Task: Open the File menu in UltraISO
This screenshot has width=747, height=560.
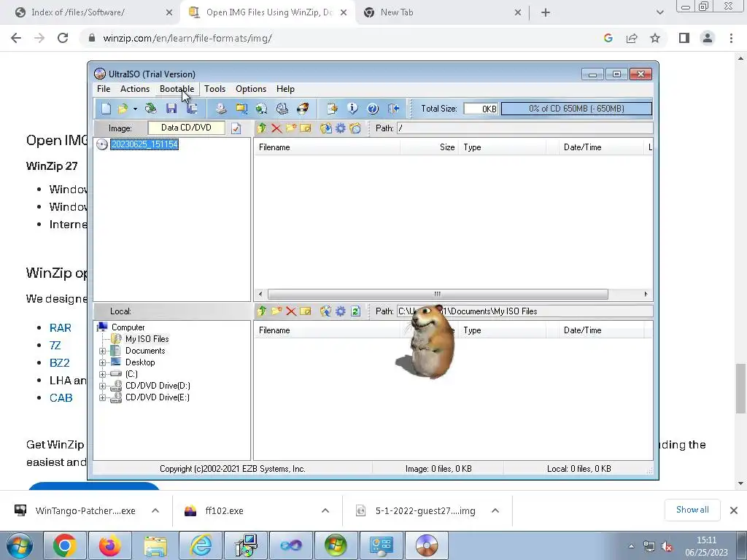Action: 104,89
